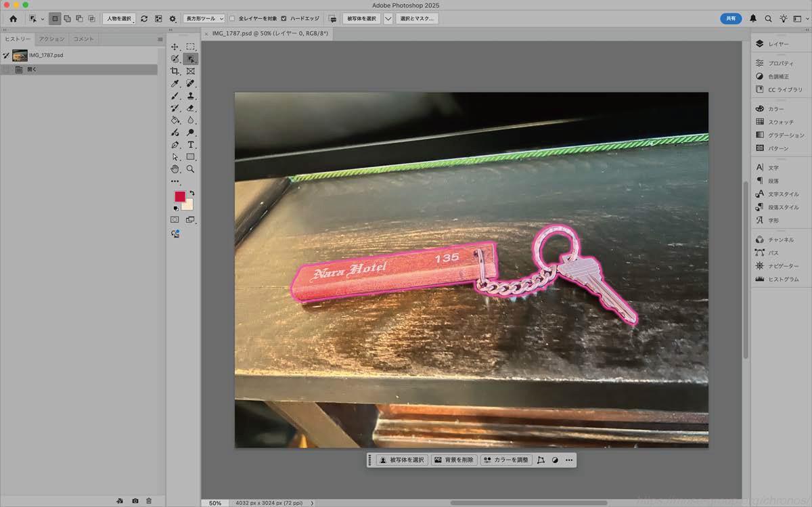
Task: Choose Intersect with Selection mode
Action: [x=91, y=18]
